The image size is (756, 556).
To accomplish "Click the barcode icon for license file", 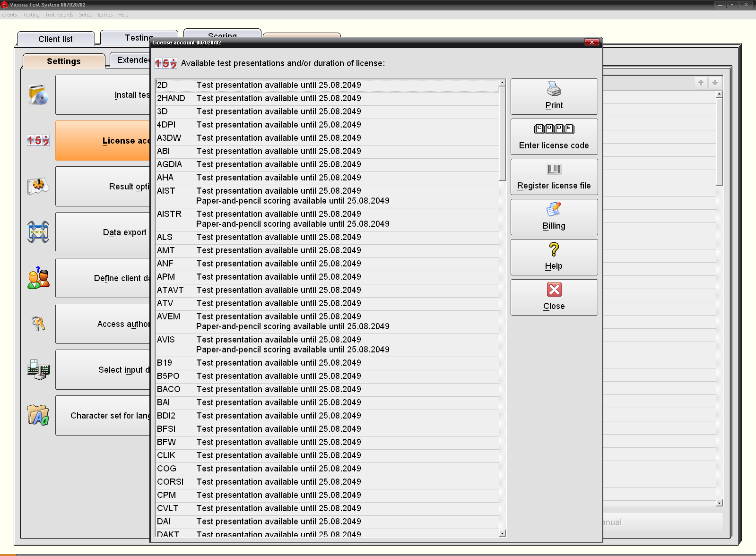I will pyautogui.click(x=554, y=169).
